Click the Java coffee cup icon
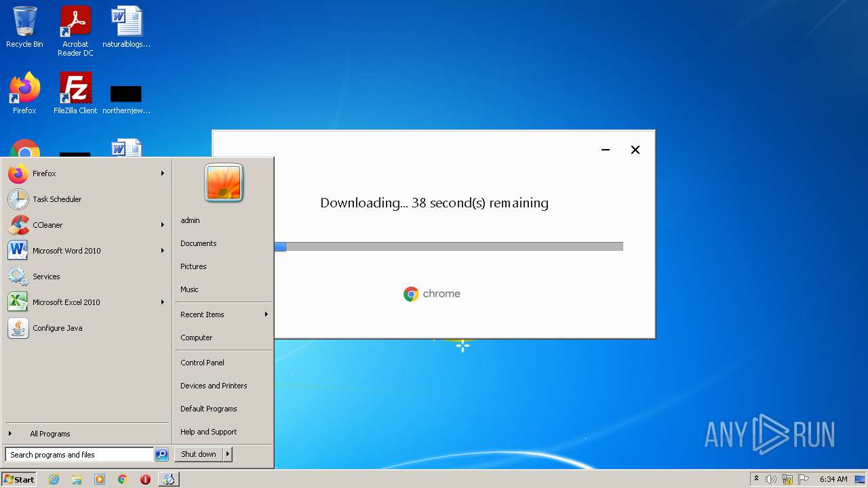The height and width of the screenshot is (488, 868). click(x=18, y=328)
